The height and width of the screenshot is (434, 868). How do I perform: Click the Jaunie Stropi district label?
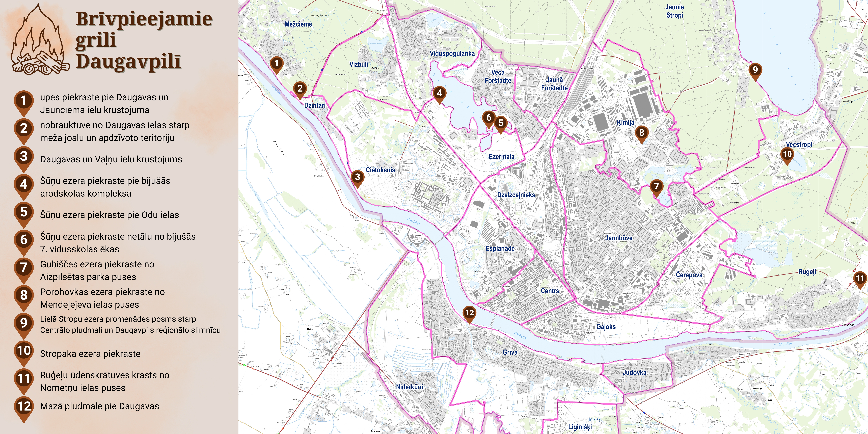point(675,11)
